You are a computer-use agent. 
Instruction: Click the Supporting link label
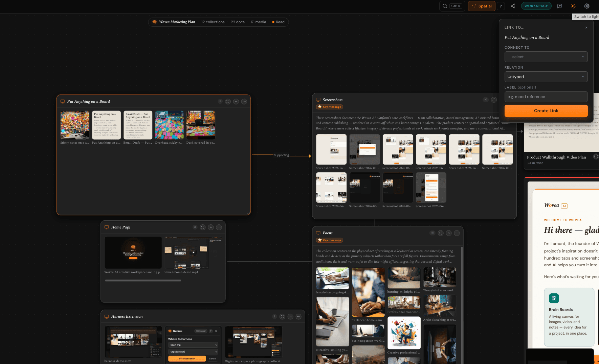click(281, 155)
